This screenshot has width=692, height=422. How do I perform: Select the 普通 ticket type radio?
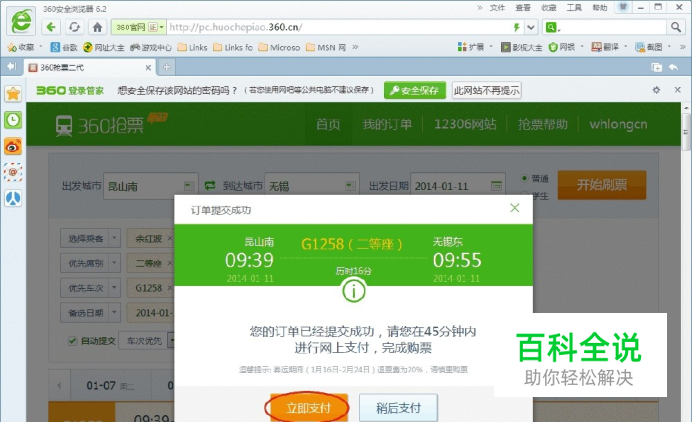524,178
